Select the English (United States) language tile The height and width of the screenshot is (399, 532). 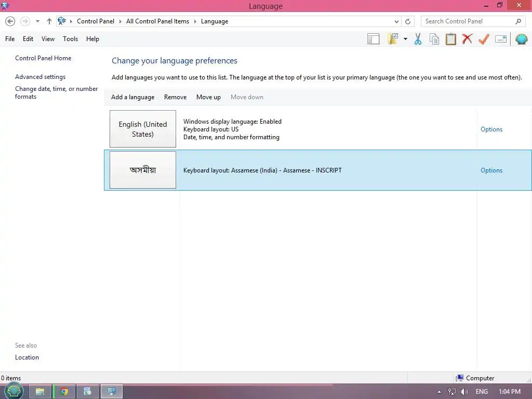coord(143,129)
